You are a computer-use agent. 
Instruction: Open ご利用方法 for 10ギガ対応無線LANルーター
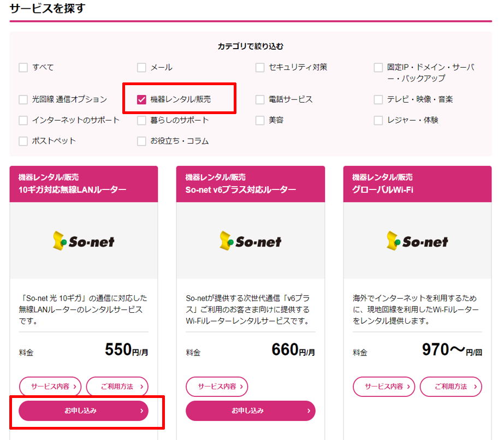click(117, 387)
